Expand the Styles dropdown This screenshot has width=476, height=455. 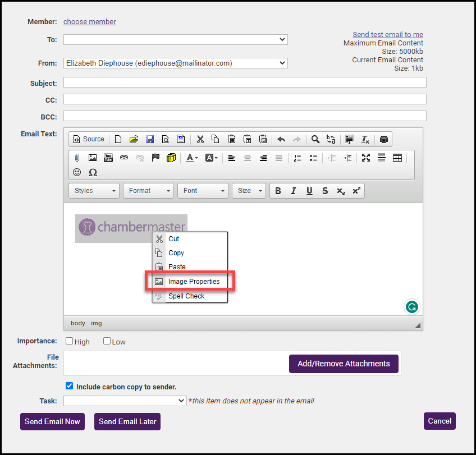[x=94, y=191]
